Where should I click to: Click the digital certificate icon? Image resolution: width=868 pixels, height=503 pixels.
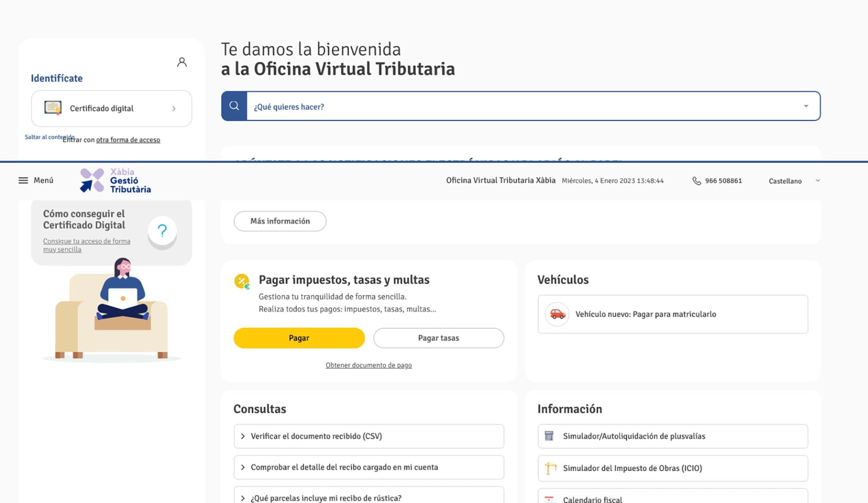click(53, 108)
